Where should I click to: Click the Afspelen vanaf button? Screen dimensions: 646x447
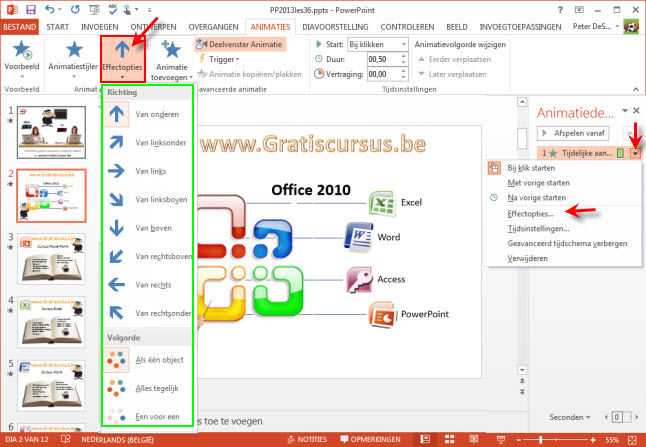(573, 133)
